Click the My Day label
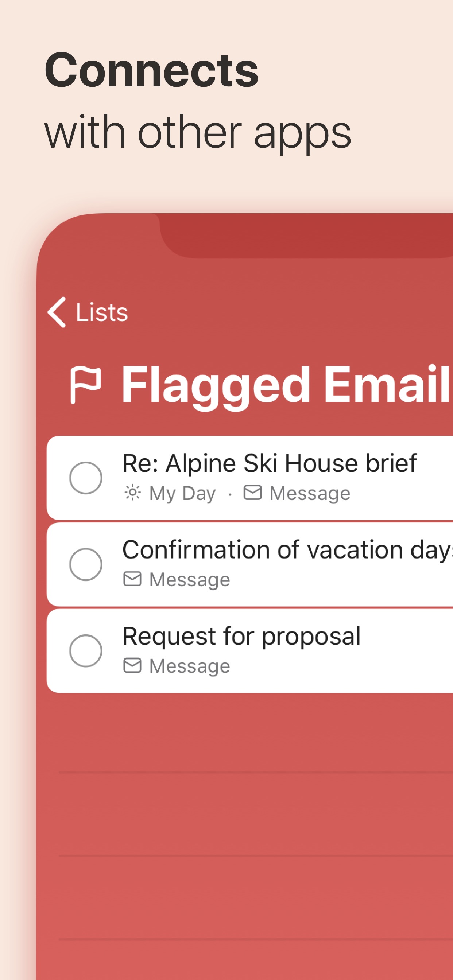Image resolution: width=453 pixels, height=980 pixels. [x=182, y=493]
